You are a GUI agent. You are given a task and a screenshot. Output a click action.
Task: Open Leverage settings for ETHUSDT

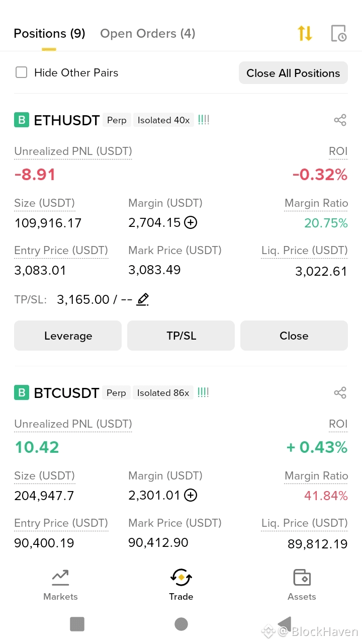[x=68, y=336]
